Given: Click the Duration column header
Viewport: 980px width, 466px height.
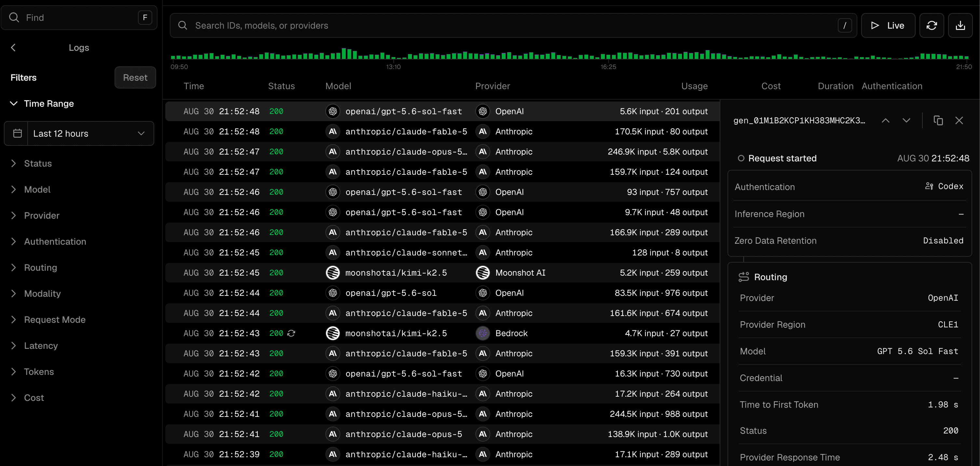Looking at the screenshot, I should pyautogui.click(x=836, y=86).
